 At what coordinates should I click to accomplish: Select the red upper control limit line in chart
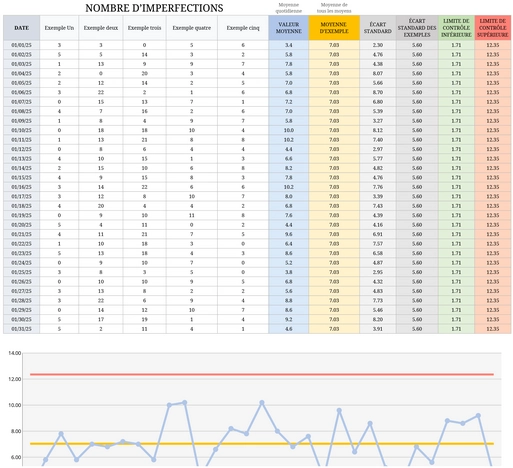point(262,374)
